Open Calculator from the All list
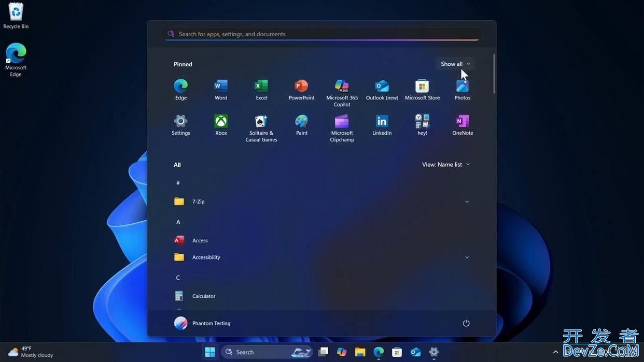This screenshot has width=644, height=362. pos(203,296)
